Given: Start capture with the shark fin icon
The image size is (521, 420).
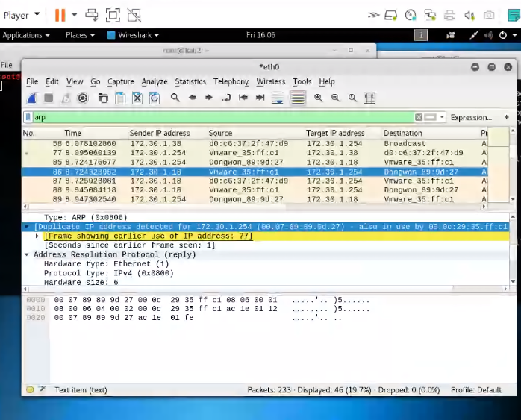Looking at the screenshot, I should (x=32, y=98).
